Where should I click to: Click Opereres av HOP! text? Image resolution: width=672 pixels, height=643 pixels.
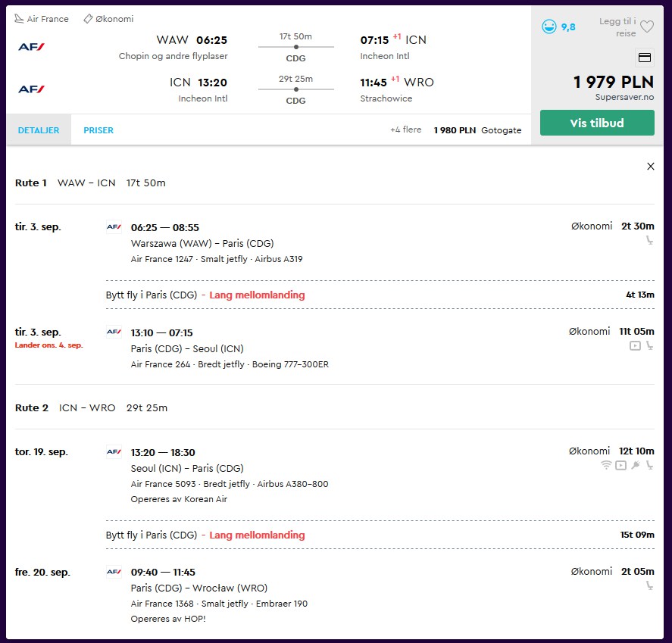168,619
